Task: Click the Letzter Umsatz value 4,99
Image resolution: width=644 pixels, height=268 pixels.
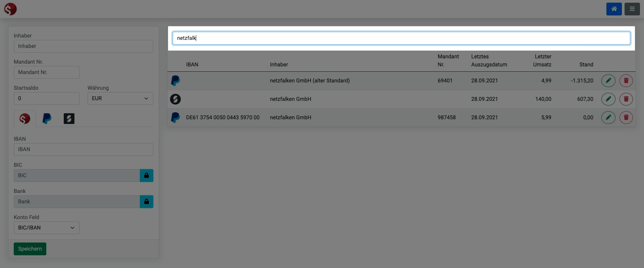Action: 546,81
